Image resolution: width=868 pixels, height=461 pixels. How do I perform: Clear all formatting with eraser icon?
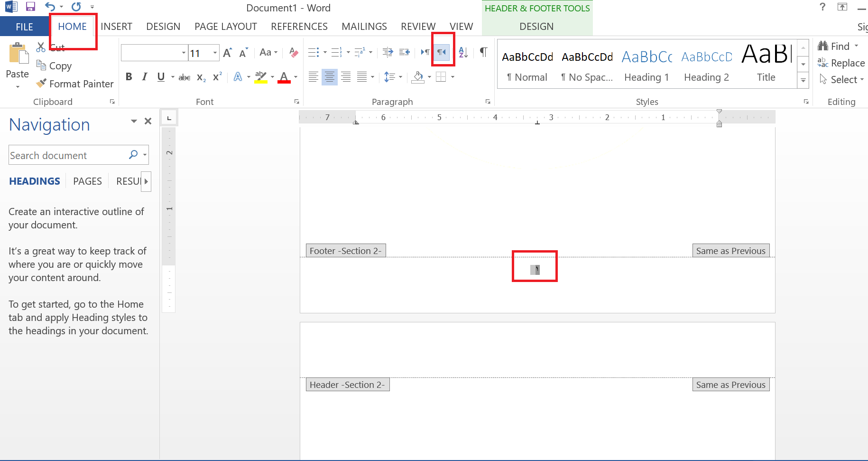[294, 53]
